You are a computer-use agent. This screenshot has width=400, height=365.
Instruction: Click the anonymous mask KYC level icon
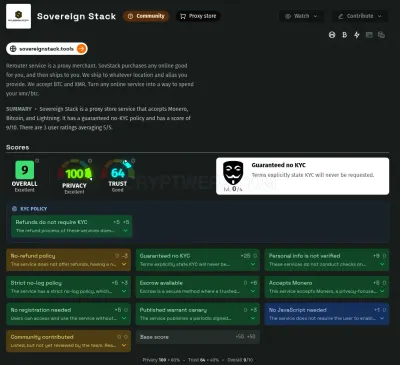[x=233, y=173]
